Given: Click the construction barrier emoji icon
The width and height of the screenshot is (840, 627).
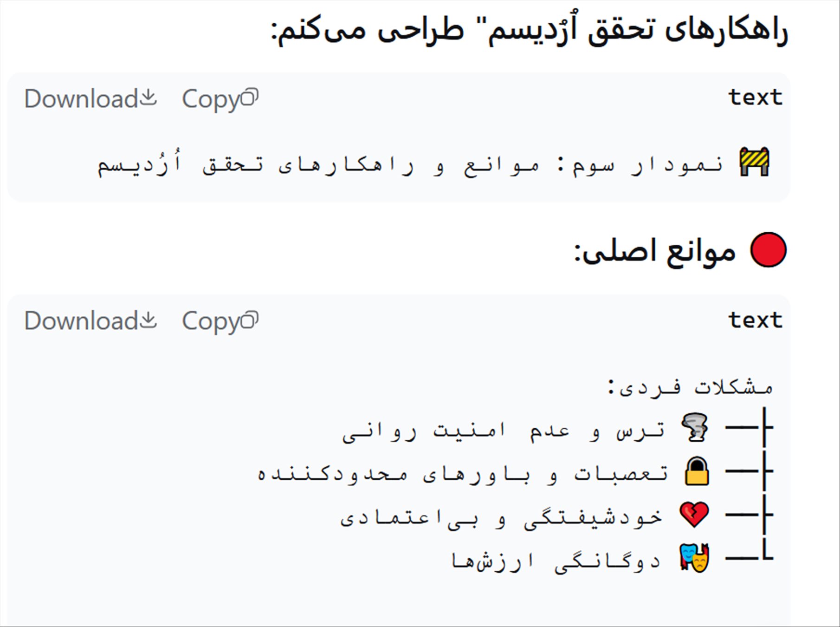Looking at the screenshot, I should pyautogui.click(x=754, y=163).
